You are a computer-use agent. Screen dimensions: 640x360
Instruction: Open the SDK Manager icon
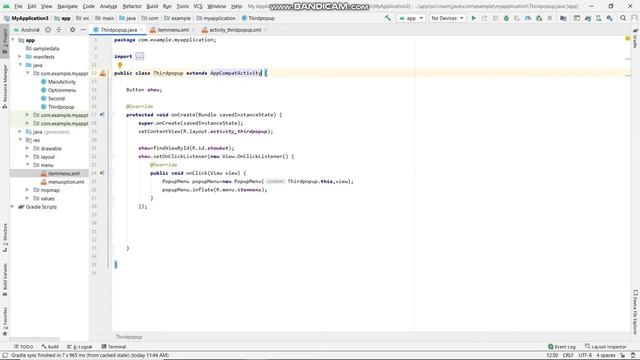[x=609, y=18]
